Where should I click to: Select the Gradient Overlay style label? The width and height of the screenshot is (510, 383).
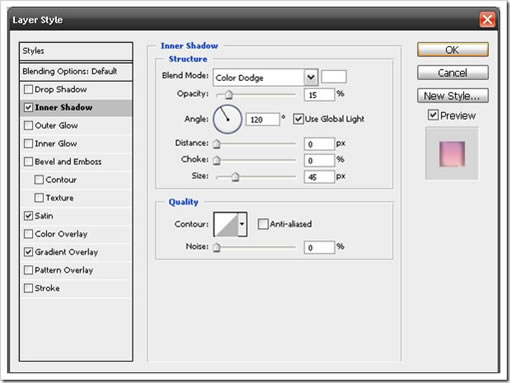click(66, 252)
